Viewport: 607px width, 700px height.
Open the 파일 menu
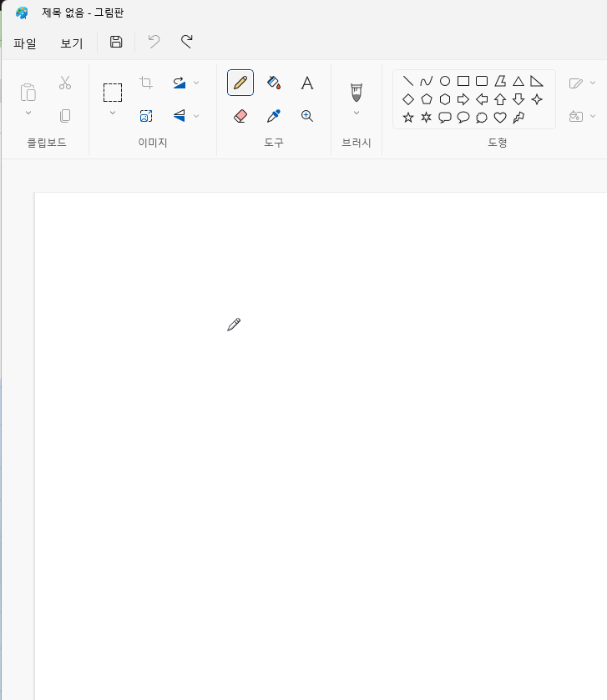[24, 43]
